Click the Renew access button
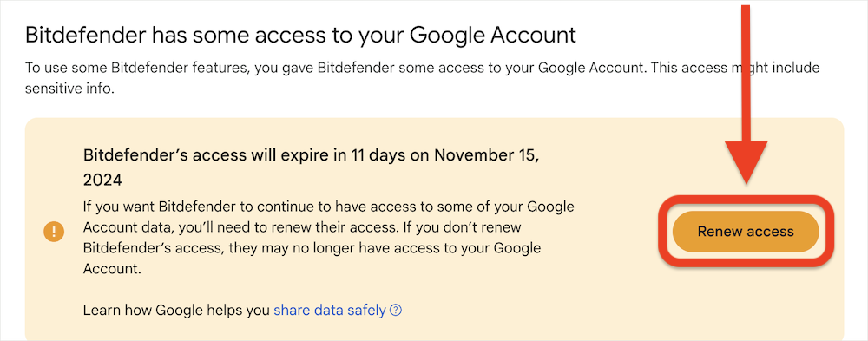 pos(745,232)
